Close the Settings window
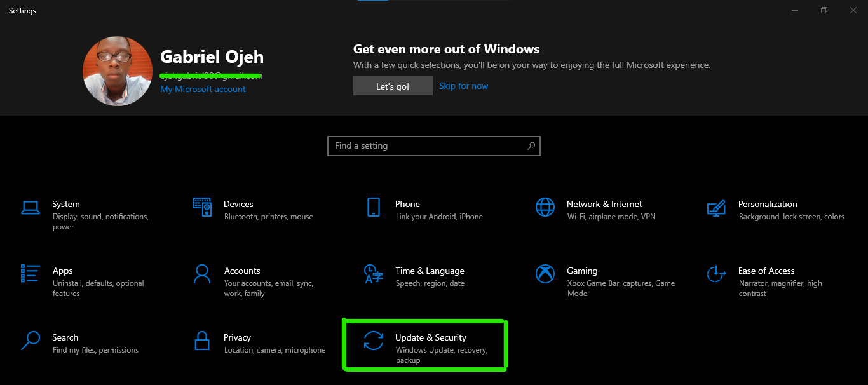The width and height of the screenshot is (868, 385). pos(853,10)
